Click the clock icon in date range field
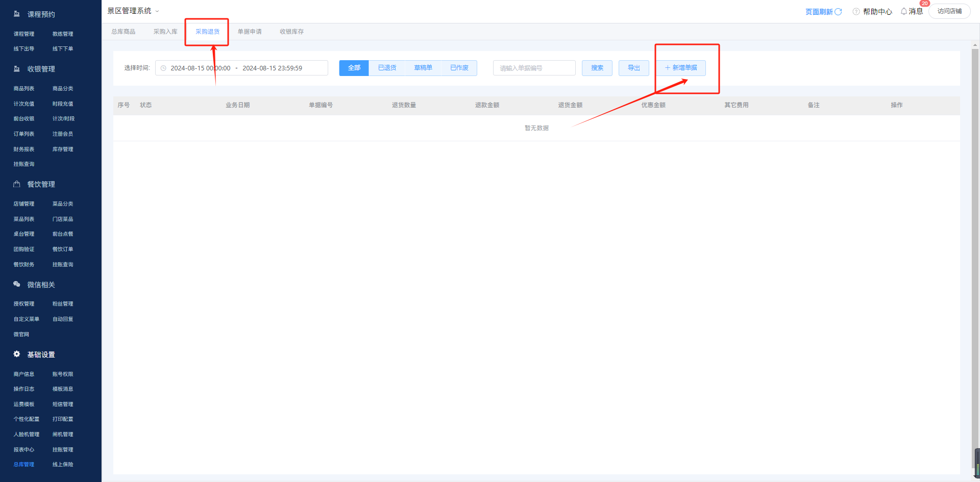This screenshot has width=980, height=482. [163, 68]
